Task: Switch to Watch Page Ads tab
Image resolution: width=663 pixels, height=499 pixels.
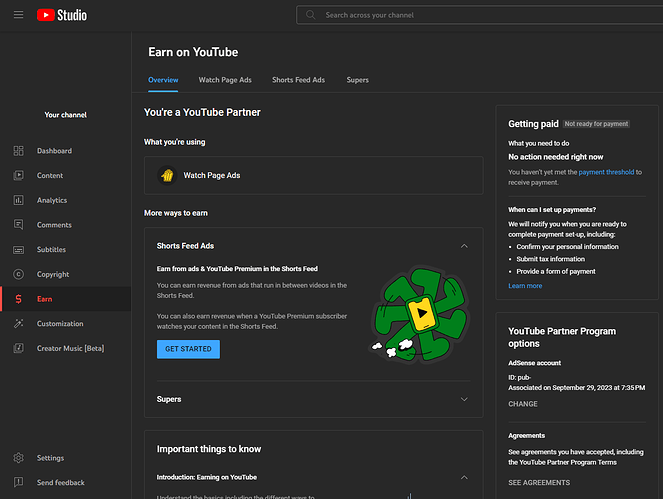Action: click(225, 80)
